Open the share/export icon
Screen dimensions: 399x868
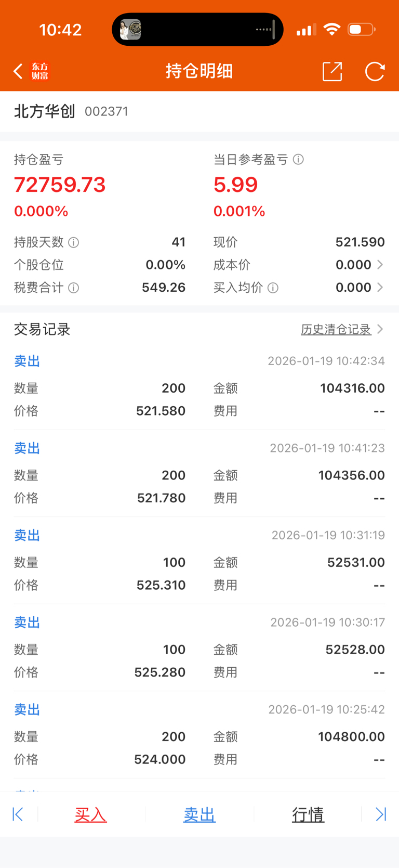[332, 71]
